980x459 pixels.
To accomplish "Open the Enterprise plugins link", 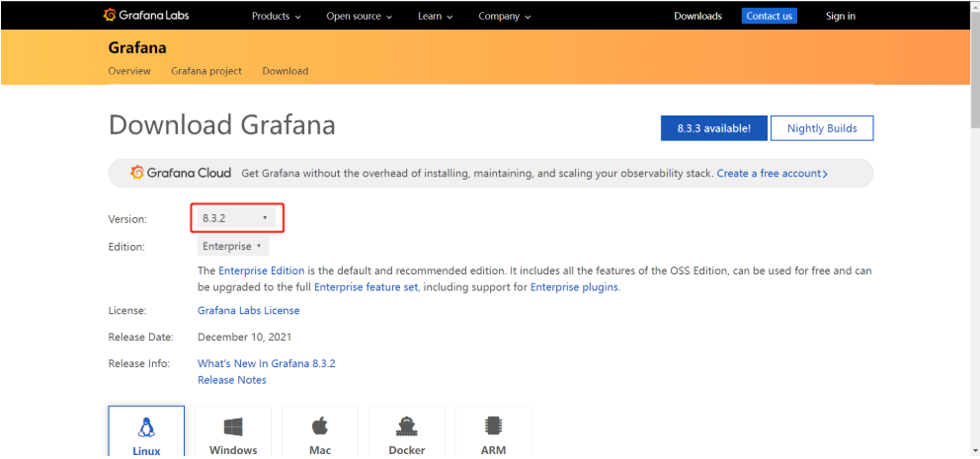I will (574, 287).
